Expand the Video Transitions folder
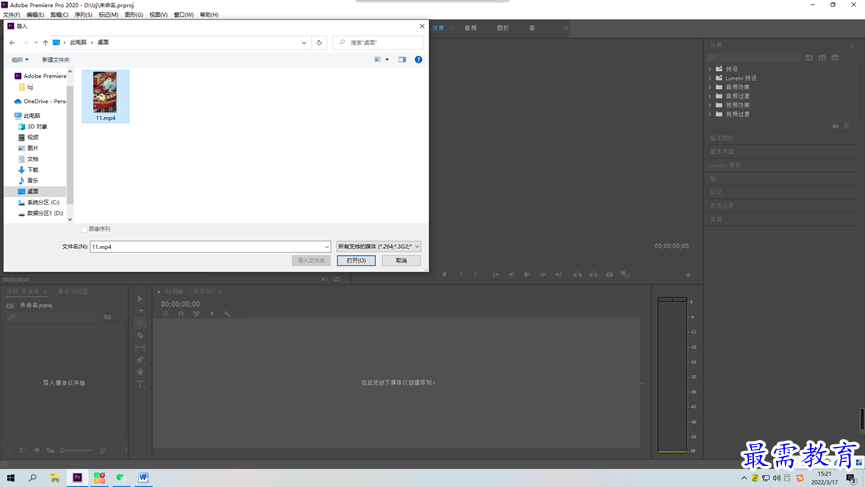The width and height of the screenshot is (865, 487). click(710, 114)
